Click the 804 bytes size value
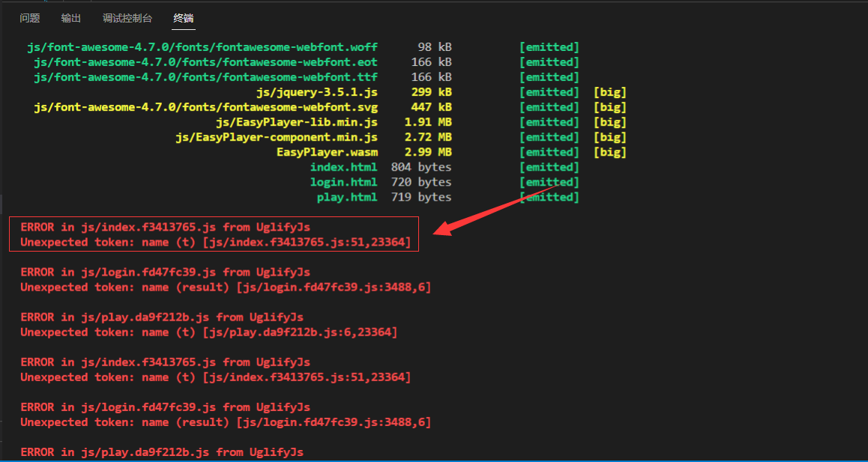 tap(421, 166)
